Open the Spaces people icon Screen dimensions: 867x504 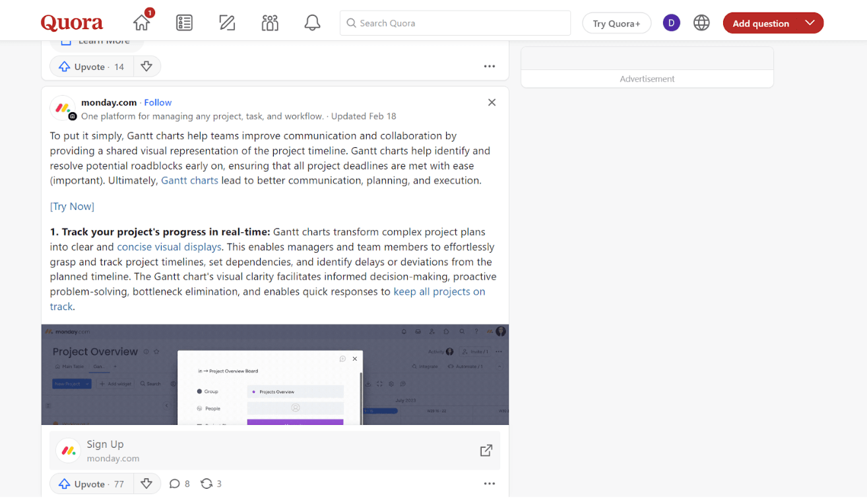pos(270,23)
